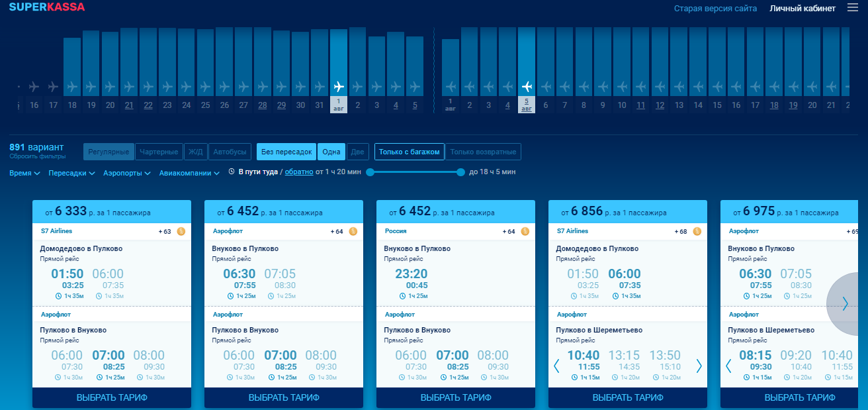Open Личный кабинет
868x410 pixels.
click(802, 9)
